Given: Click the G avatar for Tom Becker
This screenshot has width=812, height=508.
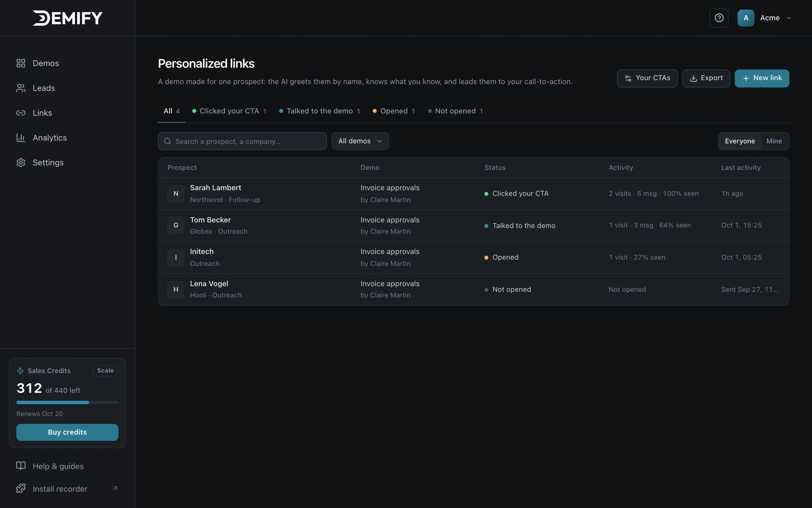Looking at the screenshot, I should coord(176,225).
